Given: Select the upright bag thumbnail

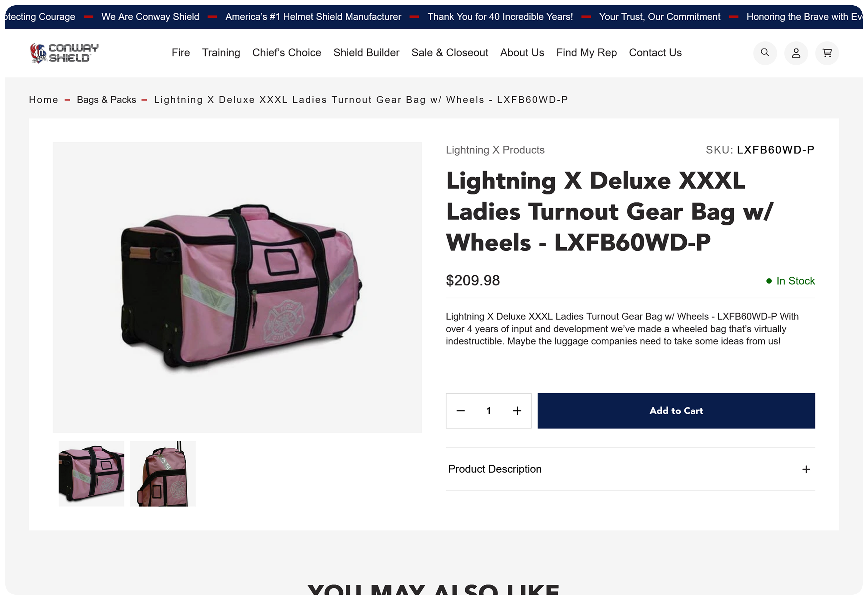Looking at the screenshot, I should (163, 474).
